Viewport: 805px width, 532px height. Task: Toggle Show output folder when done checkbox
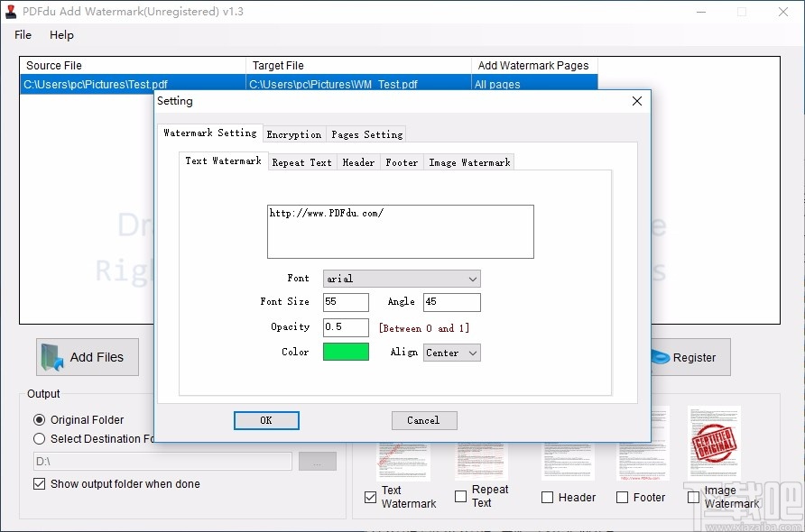(39, 484)
